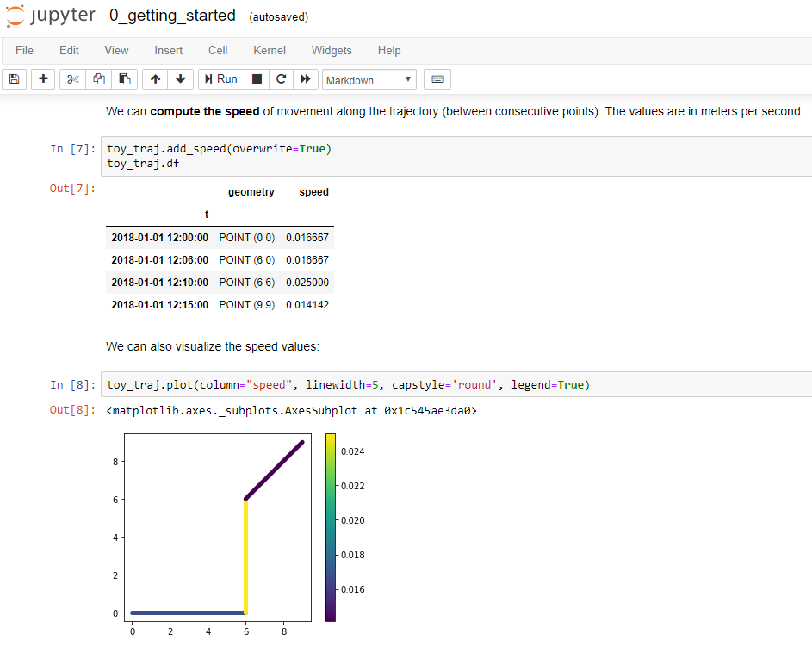The image size is (812, 647).
Task: Restart kernel and run all with fast-forward icon
Action: [306, 78]
